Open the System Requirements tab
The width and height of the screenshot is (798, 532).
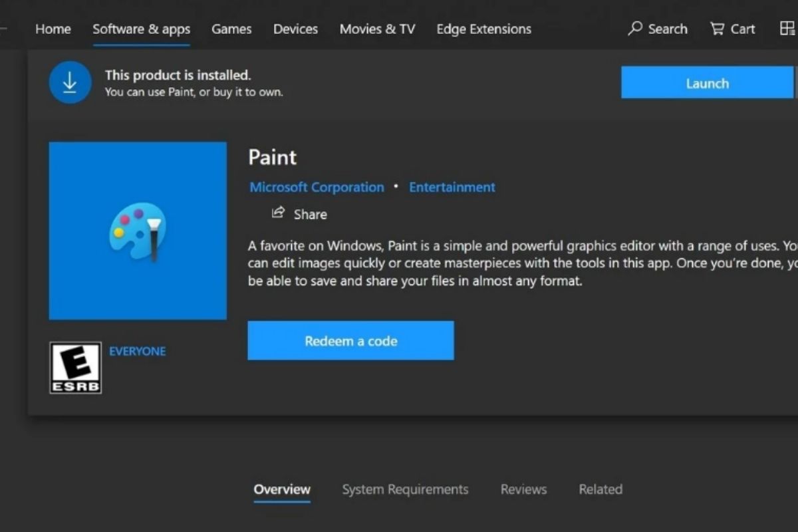pos(405,489)
